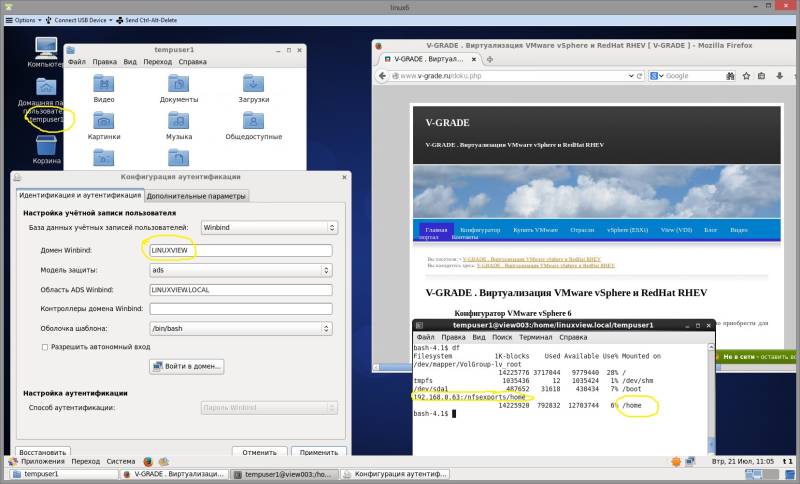Bookmark this page with the star icon
Image resolution: width=800 pixels, height=484 pixels.
click(746, 75)
